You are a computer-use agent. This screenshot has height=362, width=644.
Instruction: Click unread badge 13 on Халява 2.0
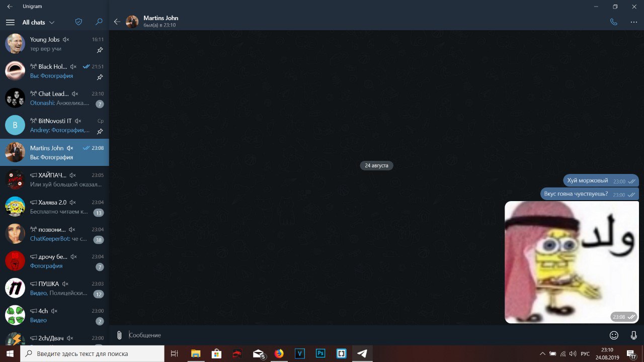click(x=99, y=213)
